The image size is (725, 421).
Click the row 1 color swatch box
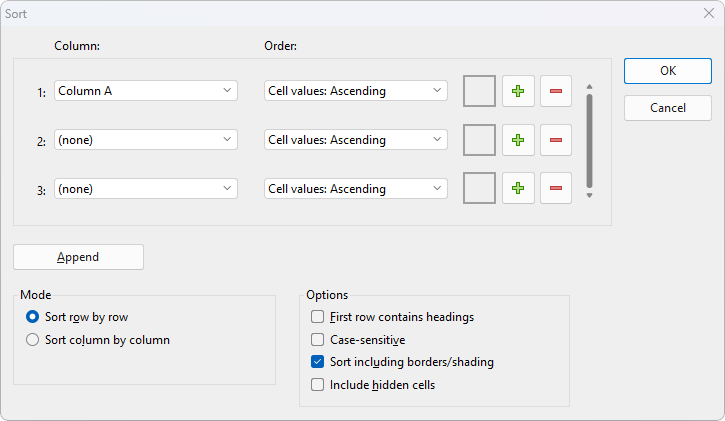(x=479, y=91)
